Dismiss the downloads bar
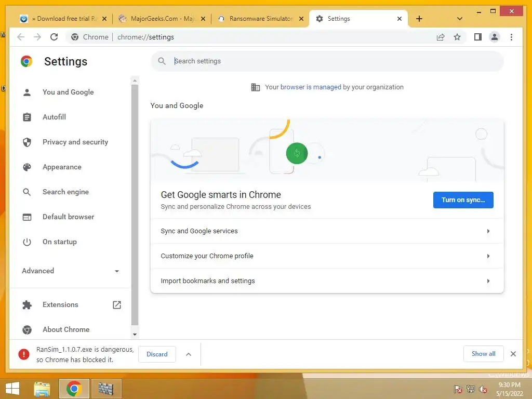Image resolution: width=532 pixels, height=399 pixels. 513,354
